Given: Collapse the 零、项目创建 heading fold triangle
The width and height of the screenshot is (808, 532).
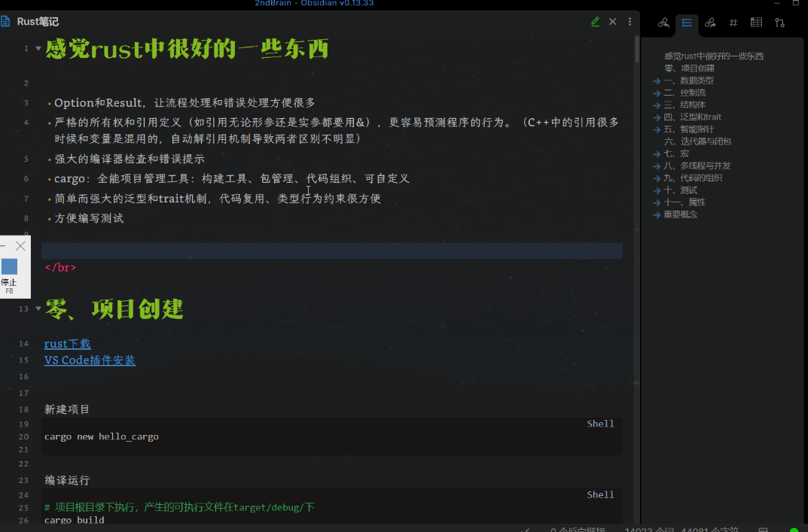Looking at the screenshot, I should [38, 309].
